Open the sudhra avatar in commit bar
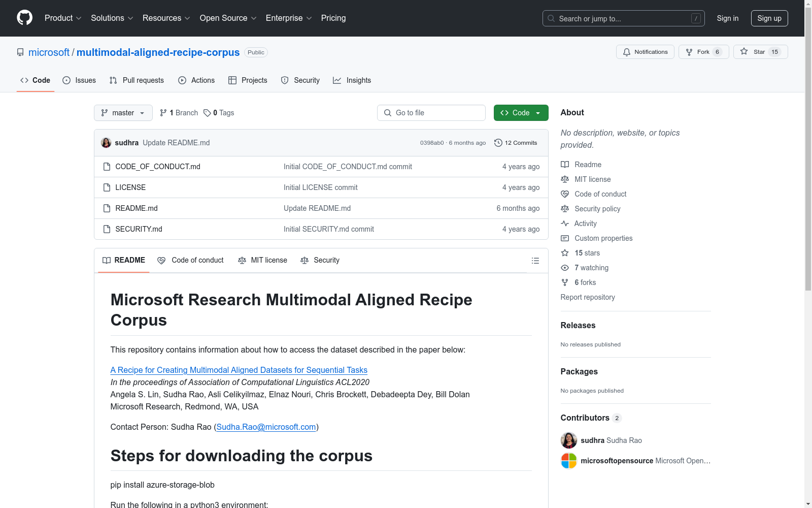This screenshot has height=508, width=812. point(106,143)
